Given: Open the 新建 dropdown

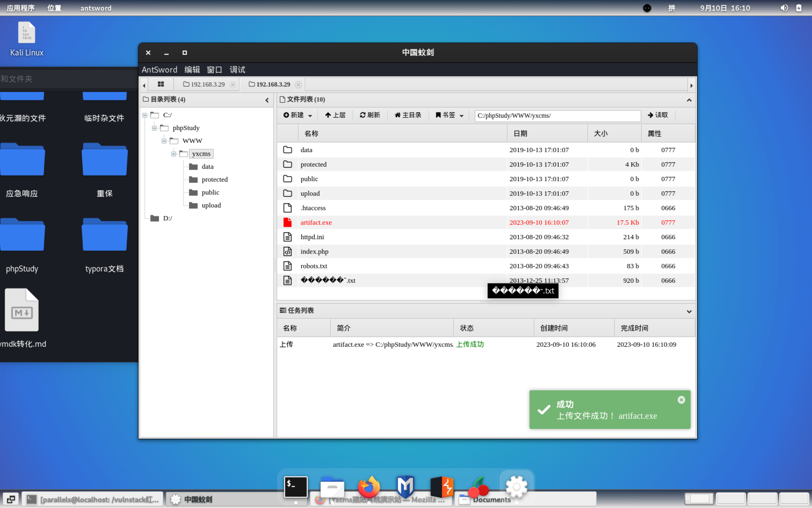Looking at the screenshot, I should coord(297,115).
